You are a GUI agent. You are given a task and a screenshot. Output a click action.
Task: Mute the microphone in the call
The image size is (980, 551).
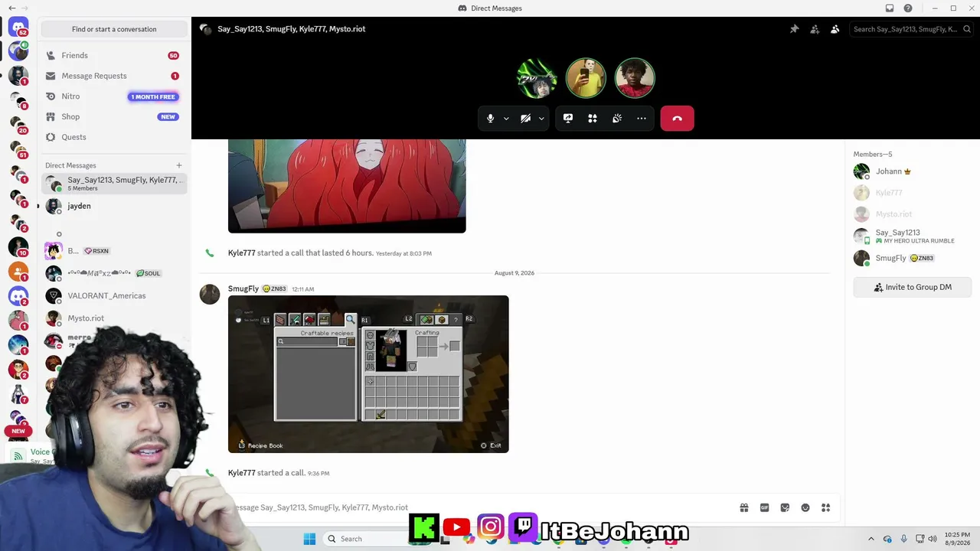(x=491, y=119)
